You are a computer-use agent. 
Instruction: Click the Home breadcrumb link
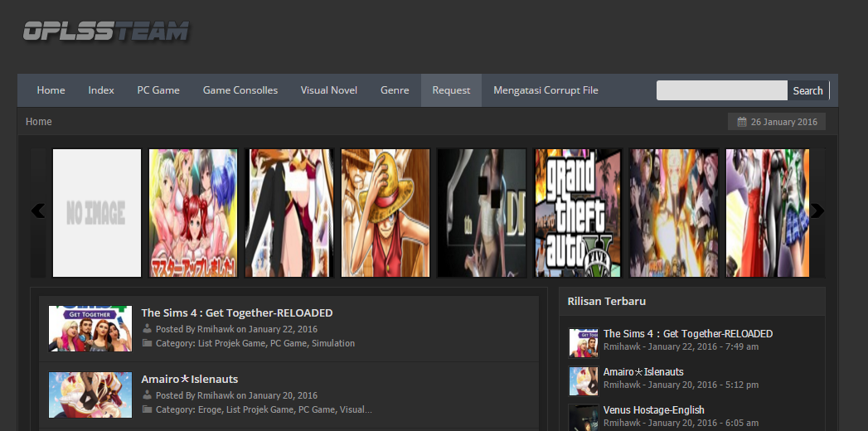39,122
